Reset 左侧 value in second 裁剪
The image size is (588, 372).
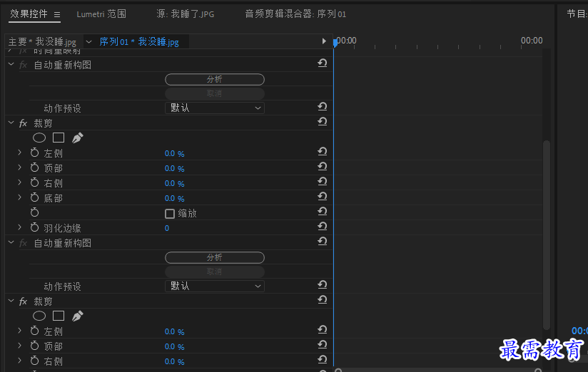tap(322, 330)
